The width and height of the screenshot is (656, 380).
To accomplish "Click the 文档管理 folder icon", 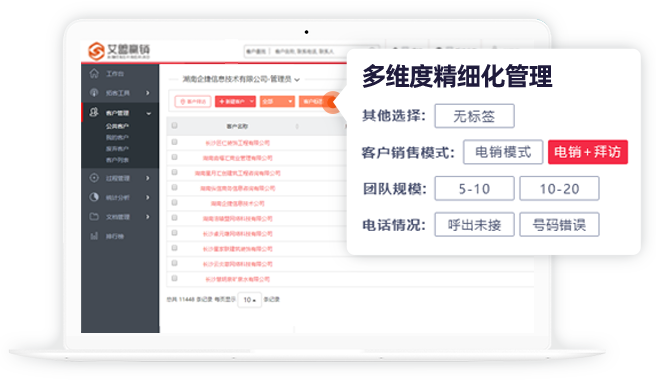I will tap(94, 216).
